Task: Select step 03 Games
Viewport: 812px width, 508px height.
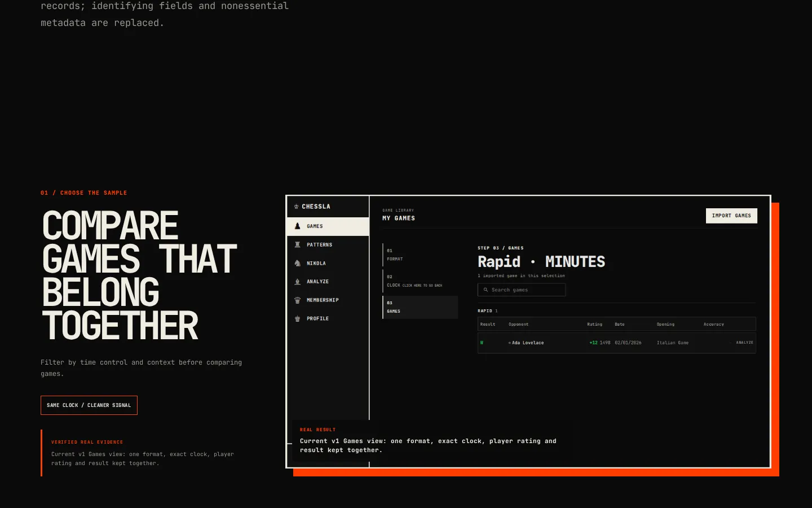Action: tap(420, 307)
